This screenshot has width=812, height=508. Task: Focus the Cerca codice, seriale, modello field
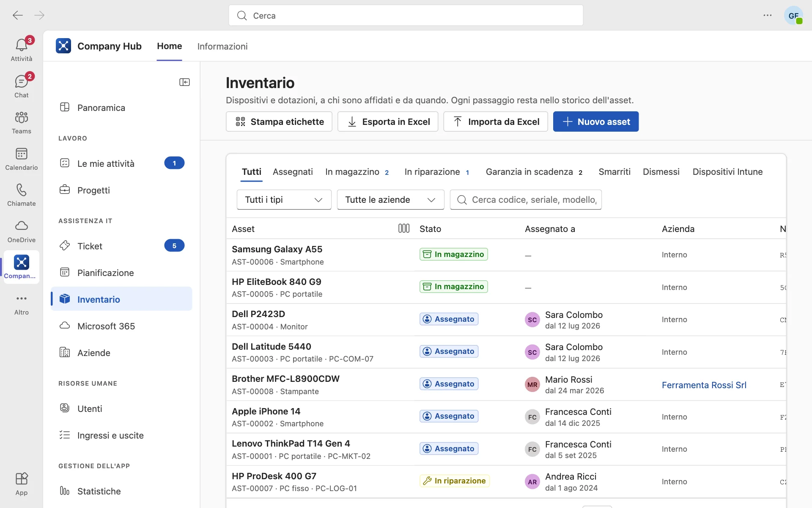click(x=526, y=200)
